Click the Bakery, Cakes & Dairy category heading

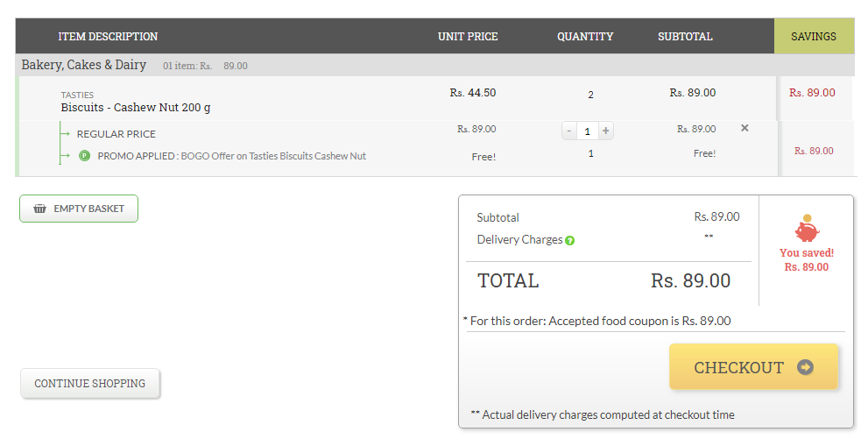(83, 66)
